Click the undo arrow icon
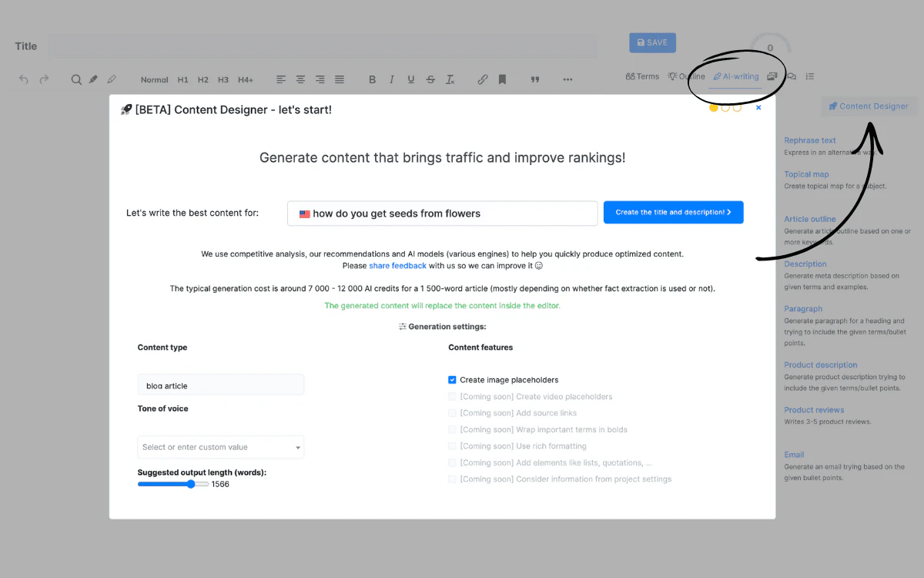Screen dimensions: 924x578 coord(24,79)
